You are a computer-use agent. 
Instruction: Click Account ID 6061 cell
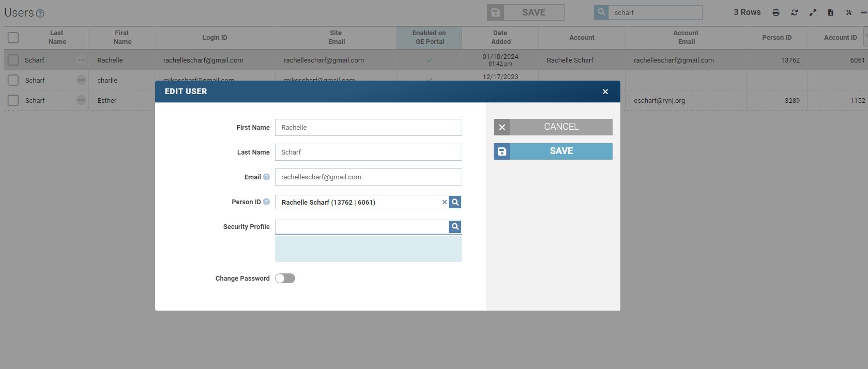tap(858, 60)
